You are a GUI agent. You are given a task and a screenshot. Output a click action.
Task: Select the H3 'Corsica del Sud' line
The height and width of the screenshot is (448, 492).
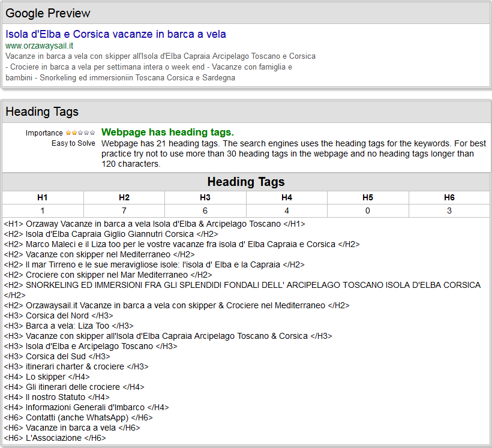[57, 356]
